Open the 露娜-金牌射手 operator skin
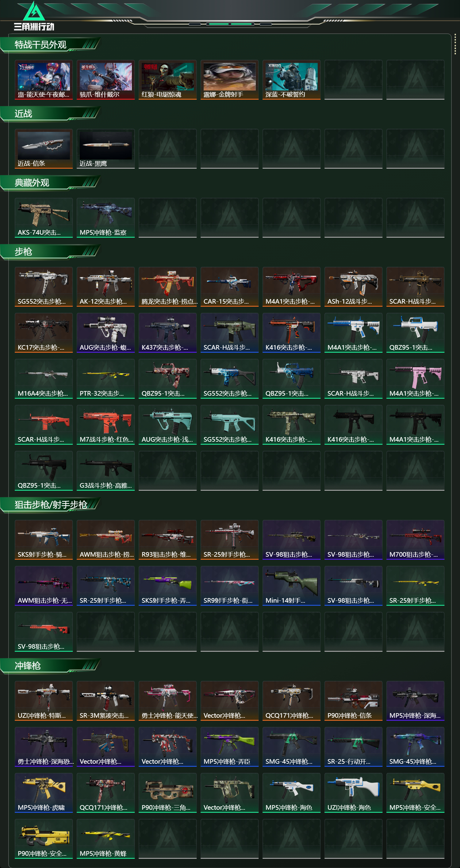460x868 pixels. click(229, 80)
